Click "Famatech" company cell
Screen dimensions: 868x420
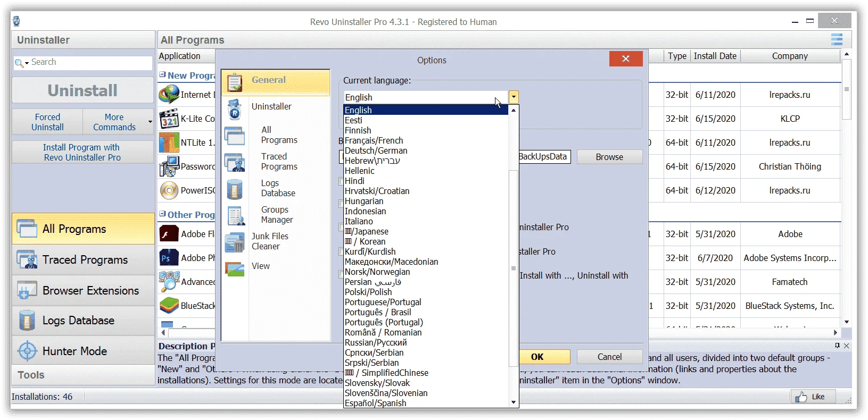pyautogui.click(x=790, y=282)
